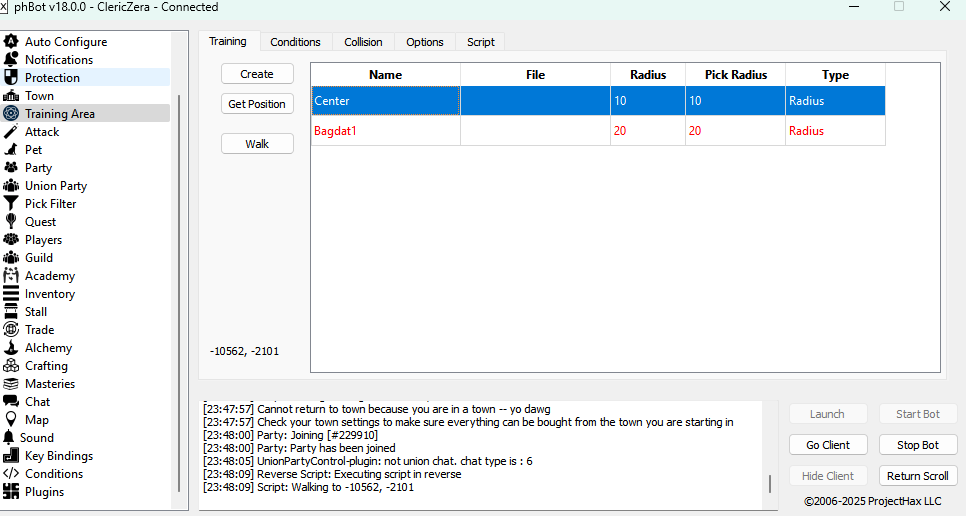The image size is (966, 516).
Task: Switch to the Collision tab
Action: pyautogui.click(x=363, y=42)
